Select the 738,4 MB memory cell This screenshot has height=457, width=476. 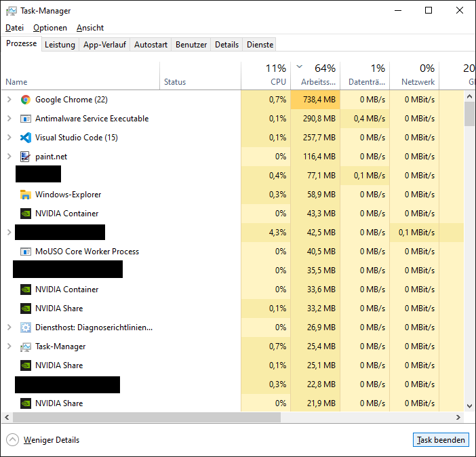tap(315, 100)
